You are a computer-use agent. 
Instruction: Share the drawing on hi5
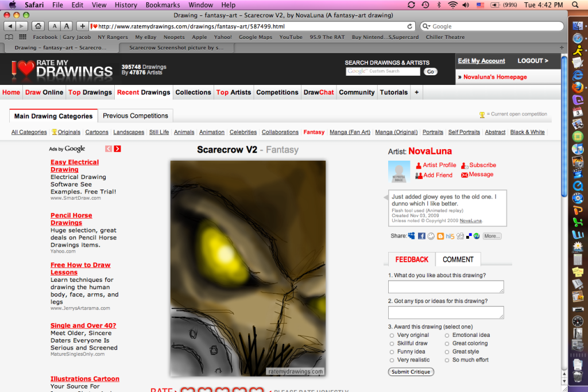click(x=450, y=236)
